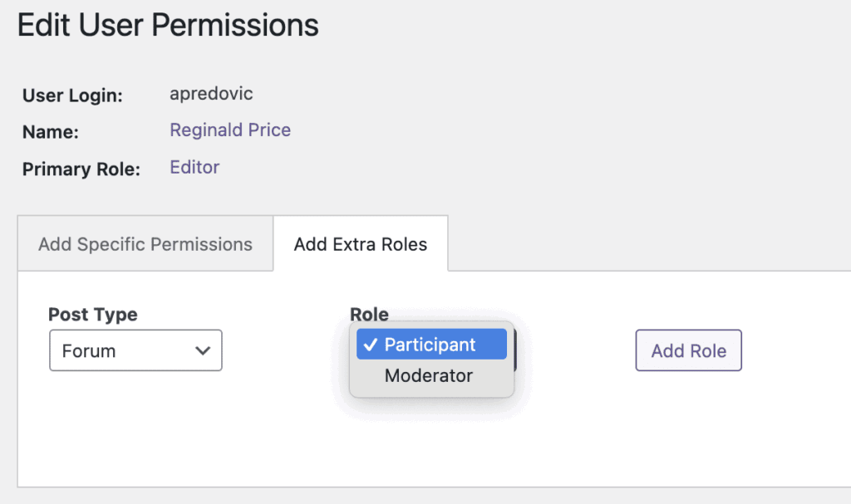
Task: Click the Add Role button
Action: [688, 350]
